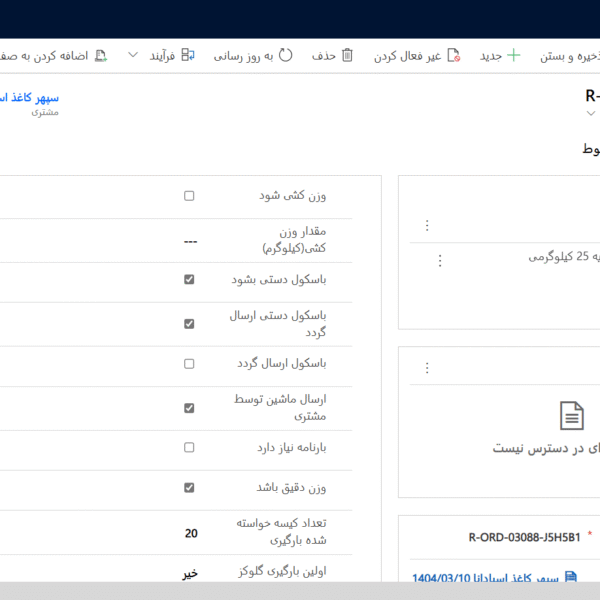Viewport: 600px width, 600px height.
Task: Click the Add to Queue (اضافه کردن به صف) icon
Action: [100, 56]
